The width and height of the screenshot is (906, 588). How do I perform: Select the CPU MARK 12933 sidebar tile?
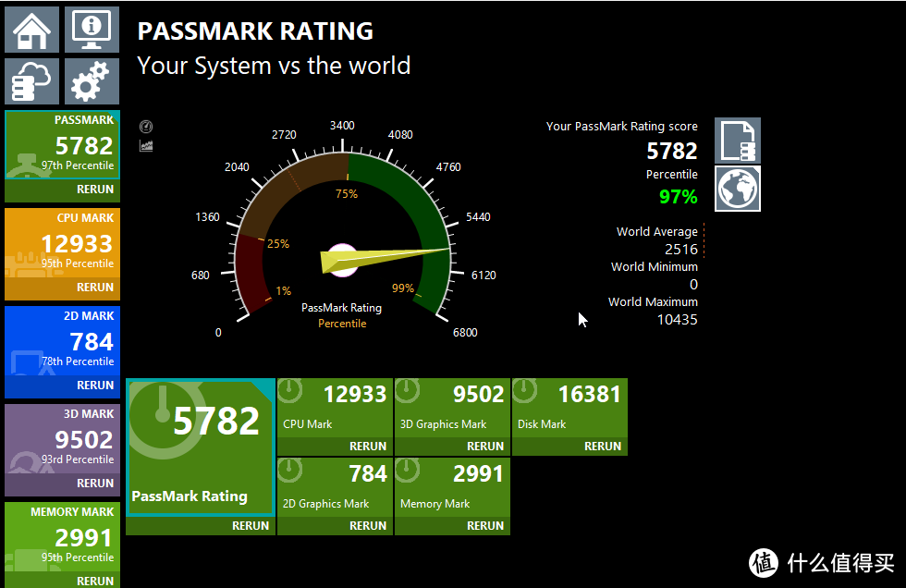(x=63, y=242)
